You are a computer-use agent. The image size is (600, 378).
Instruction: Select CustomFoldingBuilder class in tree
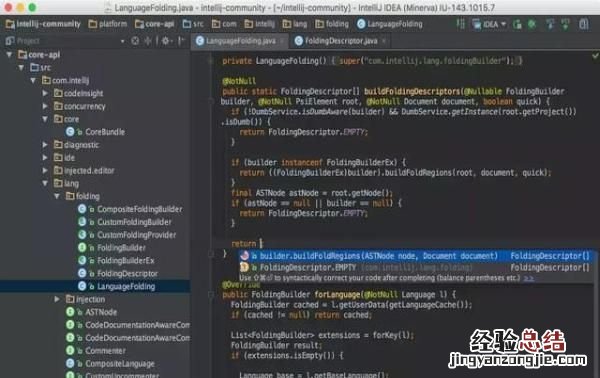coord(124,222)
